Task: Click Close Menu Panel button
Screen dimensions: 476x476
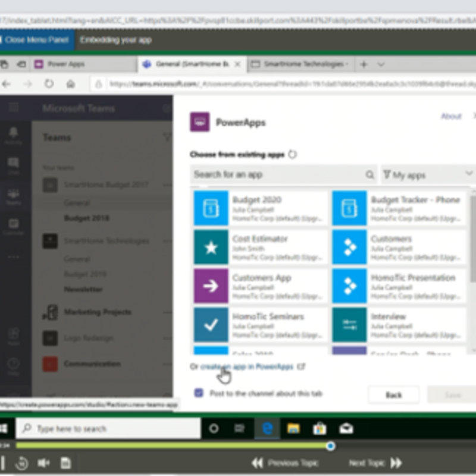Action: click(x=37, y=40)
